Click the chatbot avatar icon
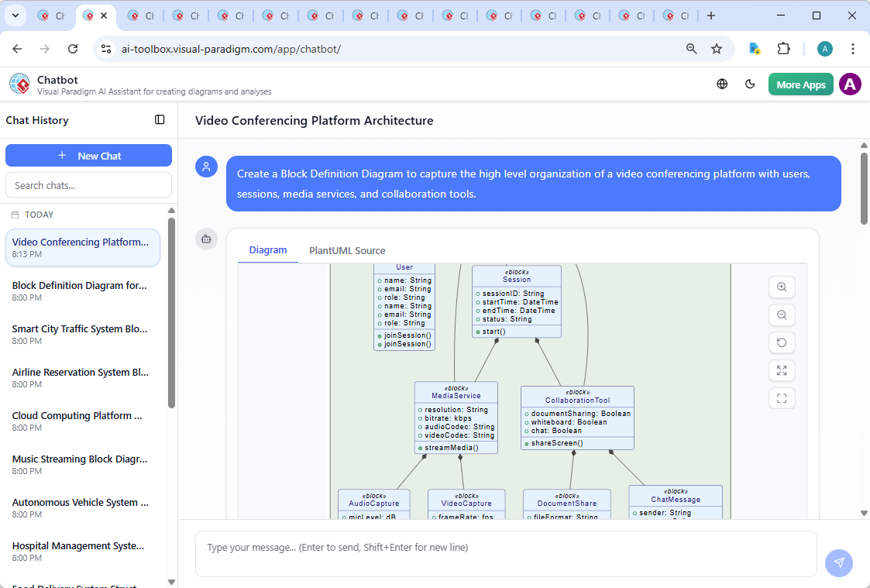Screen dimensions: 870x588 coord(206,239)
